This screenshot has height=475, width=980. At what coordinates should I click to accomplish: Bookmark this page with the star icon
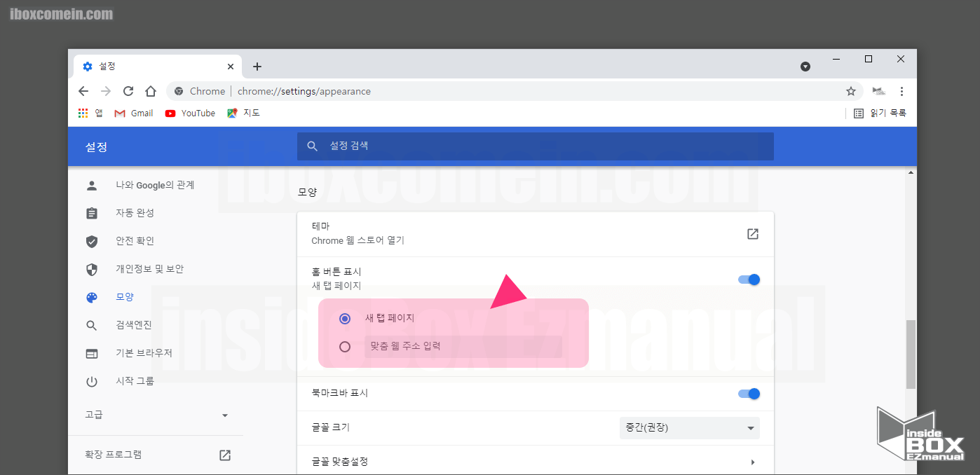coord(850,91)
